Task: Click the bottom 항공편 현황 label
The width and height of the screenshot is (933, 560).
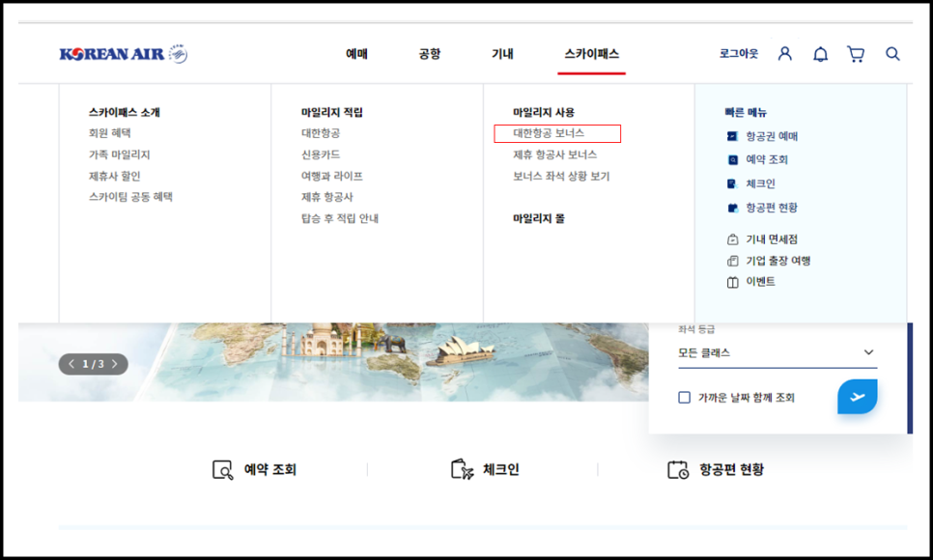Action: click(731, 469)
